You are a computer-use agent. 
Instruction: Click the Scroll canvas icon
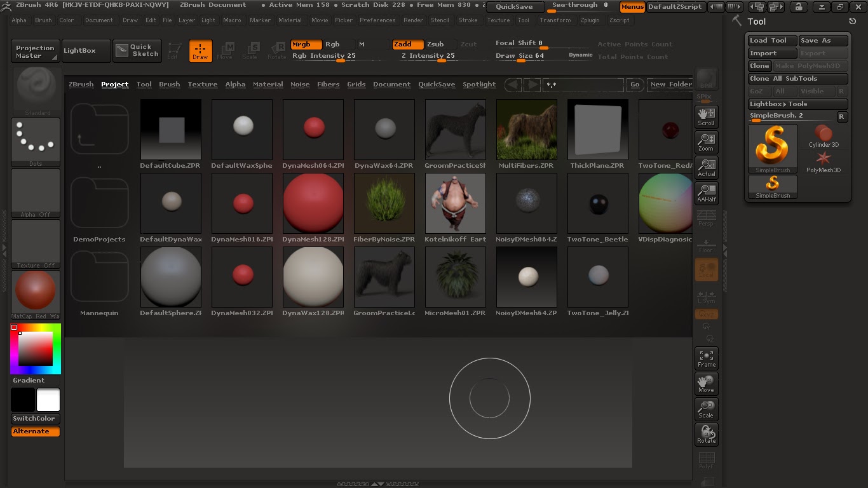[706, 116]
